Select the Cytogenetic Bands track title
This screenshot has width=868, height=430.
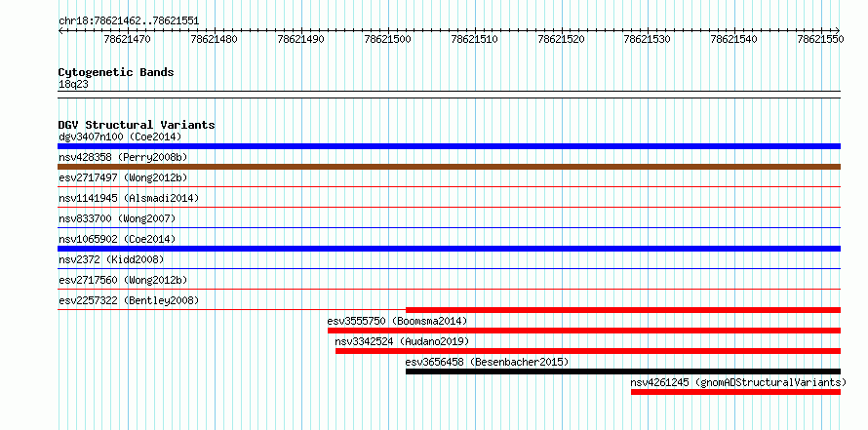pos(116,72)
